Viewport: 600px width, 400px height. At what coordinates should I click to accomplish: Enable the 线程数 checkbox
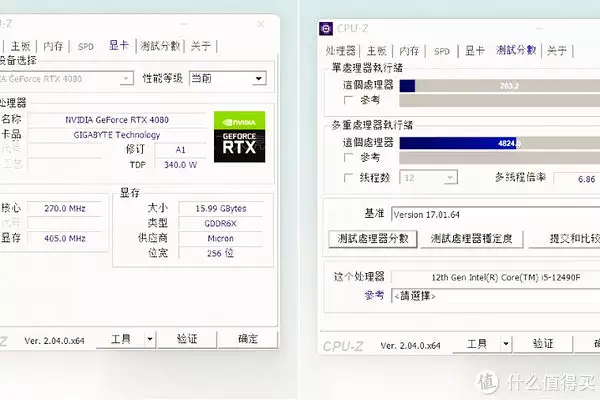pyautogui.click(x=348, y=178)
